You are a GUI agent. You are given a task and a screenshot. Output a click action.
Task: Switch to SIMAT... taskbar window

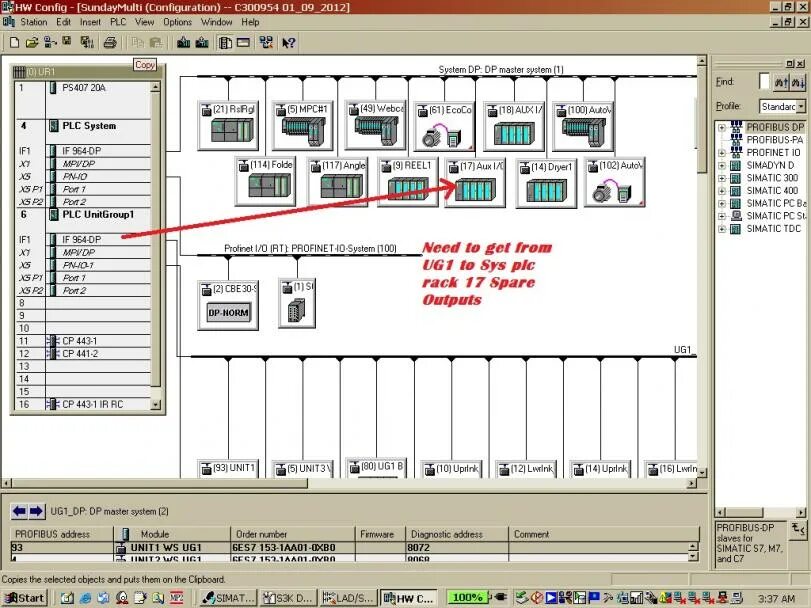(228, 598)
